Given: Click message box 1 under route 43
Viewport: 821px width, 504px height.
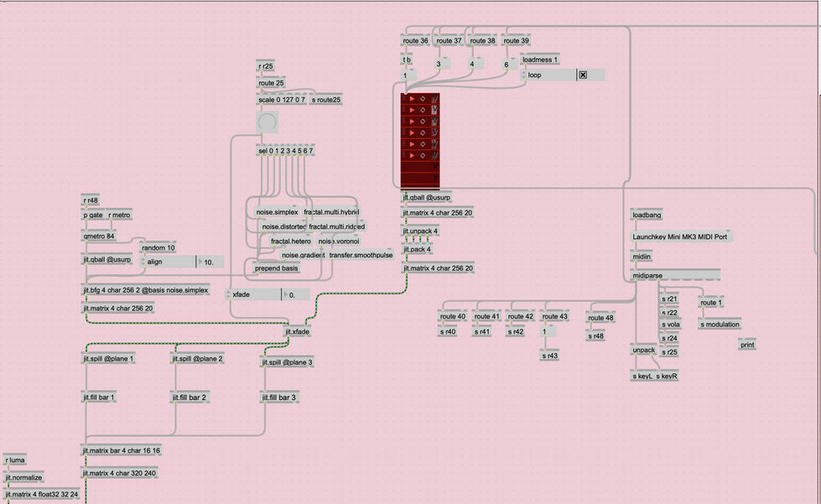Looking at the screenshot, I should click(x=548, y=331).
